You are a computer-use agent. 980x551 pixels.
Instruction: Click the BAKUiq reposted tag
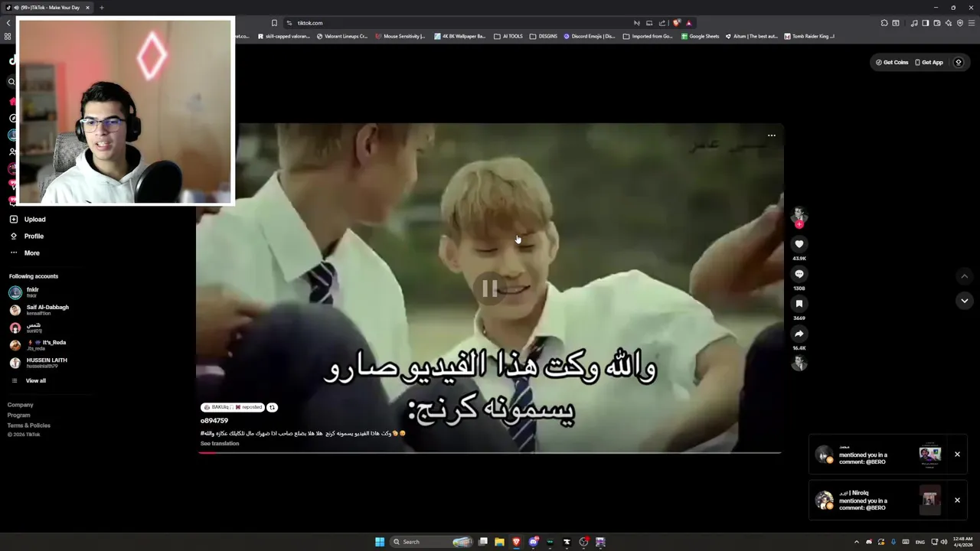233,407
